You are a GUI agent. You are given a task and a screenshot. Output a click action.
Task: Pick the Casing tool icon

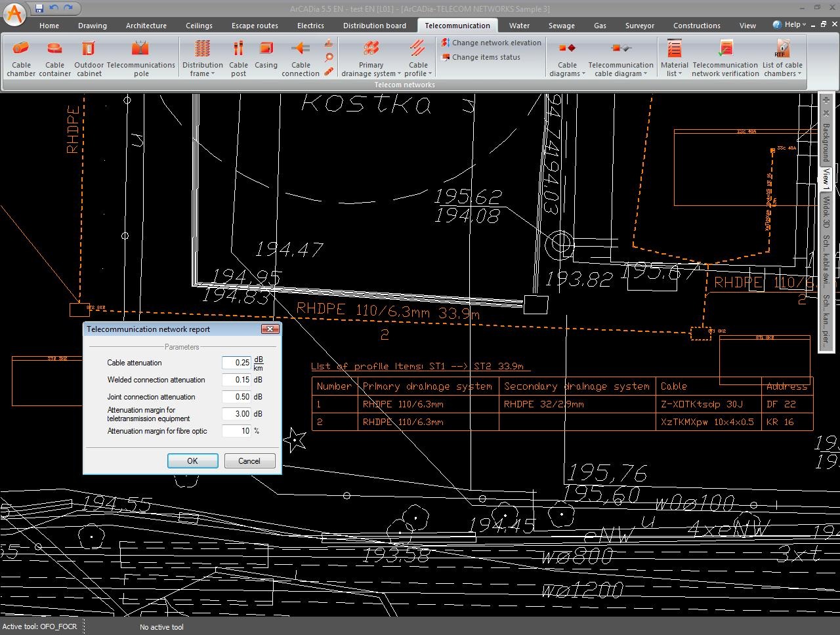tap(266, 49)
